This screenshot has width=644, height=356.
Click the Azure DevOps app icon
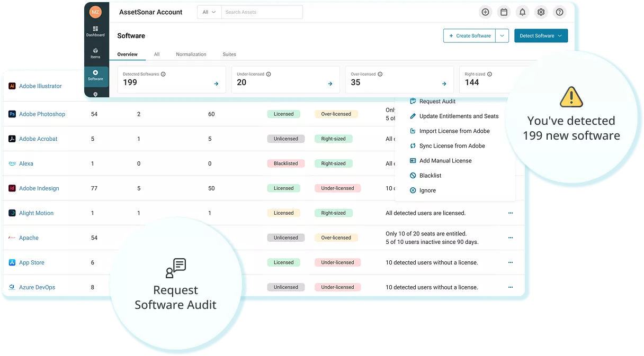12,287
